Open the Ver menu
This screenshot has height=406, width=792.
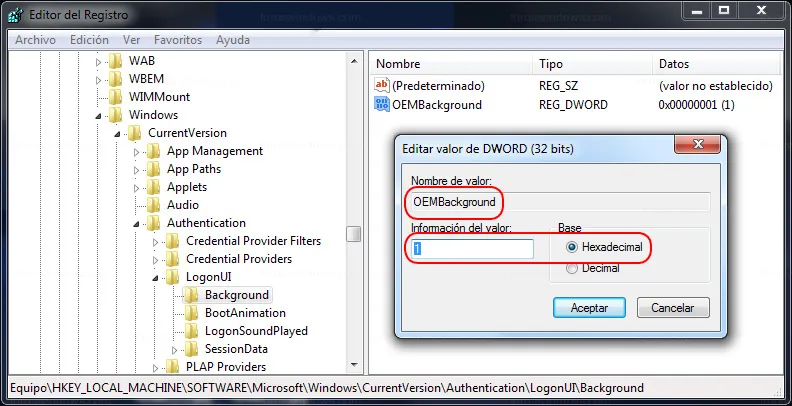131,40
